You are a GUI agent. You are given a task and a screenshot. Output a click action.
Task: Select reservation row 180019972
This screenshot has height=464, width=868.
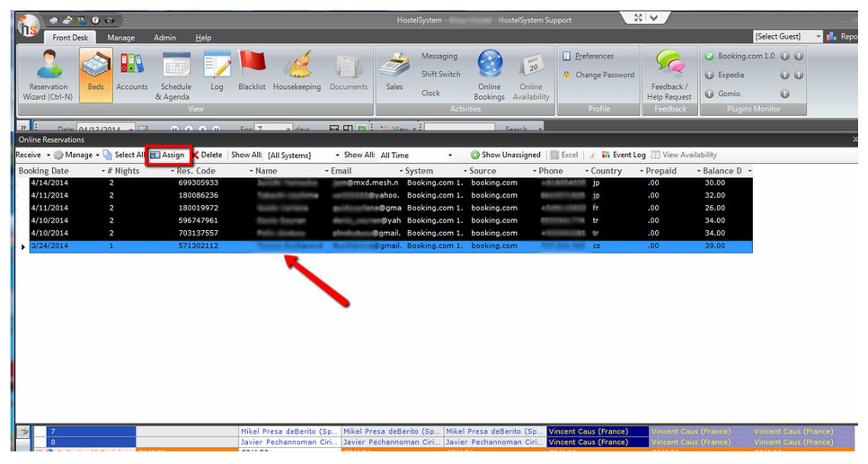pyautogui.click(x=391, y=209)
